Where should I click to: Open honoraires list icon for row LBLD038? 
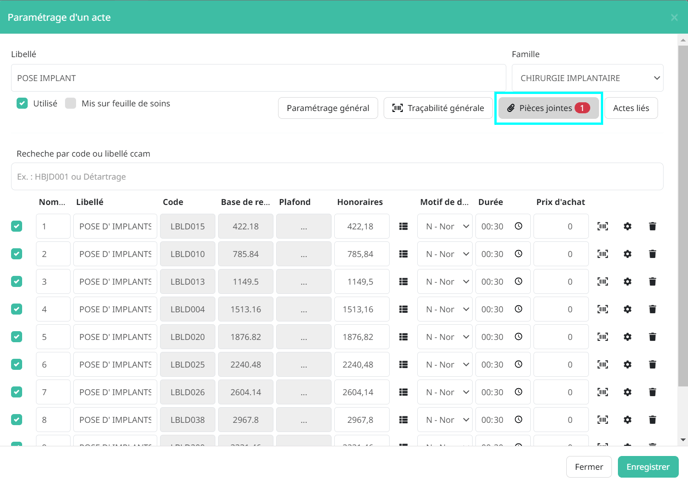pyautogui.click(x=404, y=420)
